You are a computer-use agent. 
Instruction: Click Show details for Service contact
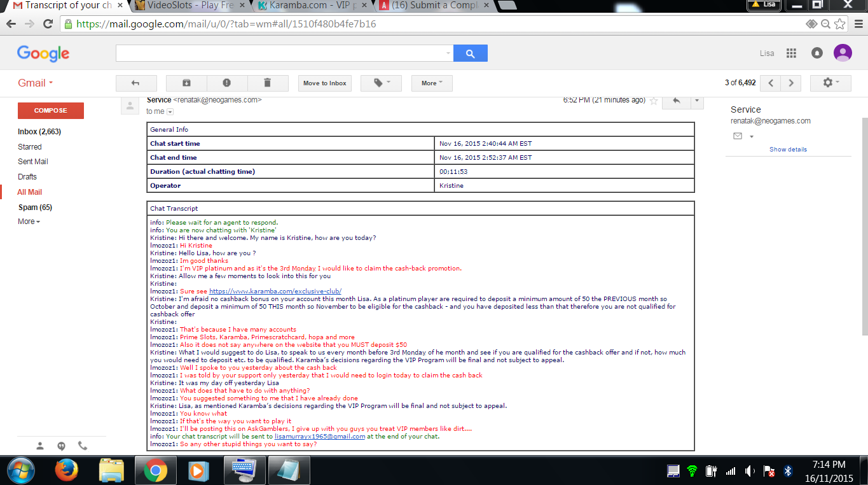tap(788, 150)
